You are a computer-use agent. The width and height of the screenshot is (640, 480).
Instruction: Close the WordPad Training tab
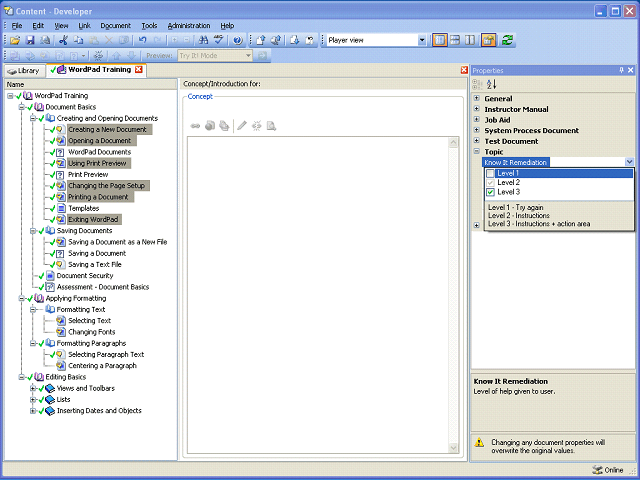(x=139, y=69)
